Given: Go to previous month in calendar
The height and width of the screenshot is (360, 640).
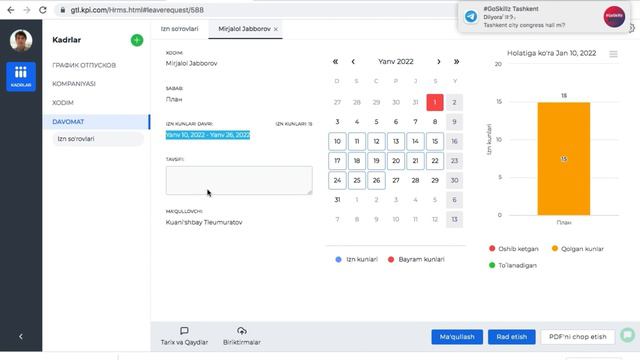Looking at the screenshot, I should [353, 62].
